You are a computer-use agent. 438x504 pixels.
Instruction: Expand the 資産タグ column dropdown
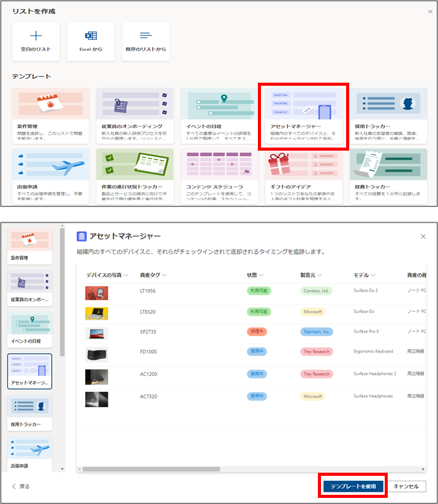point(164,275)
